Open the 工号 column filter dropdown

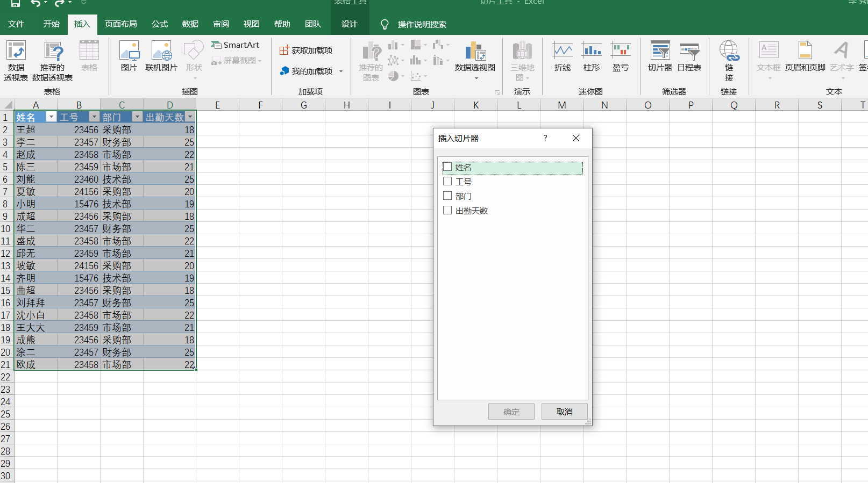[x=94, y=117]
